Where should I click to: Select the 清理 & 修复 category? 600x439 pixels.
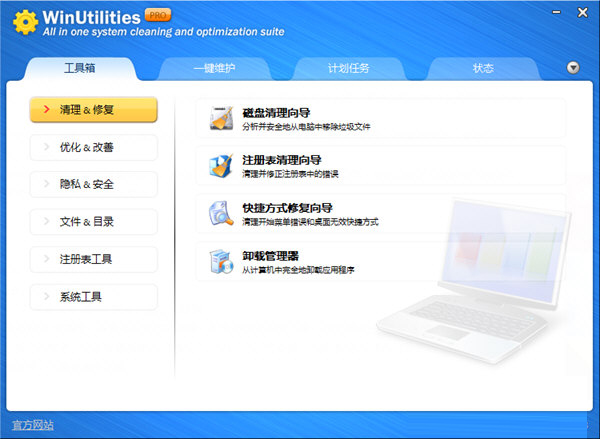[93, 110]
